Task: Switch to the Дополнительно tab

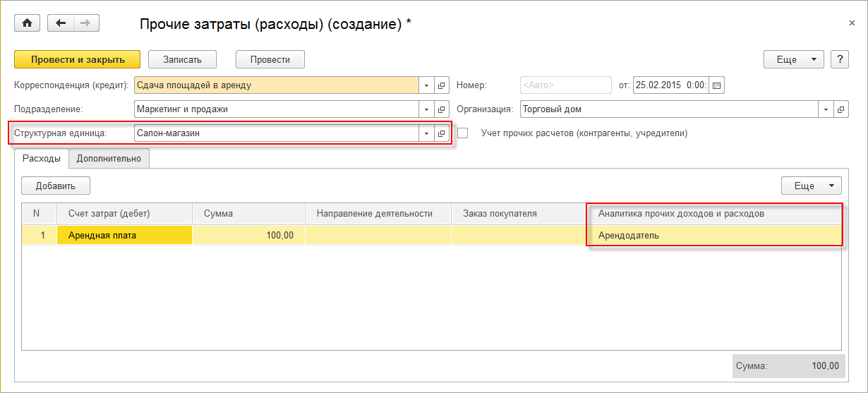Action: pyautogui.click(x=109, y=159)
